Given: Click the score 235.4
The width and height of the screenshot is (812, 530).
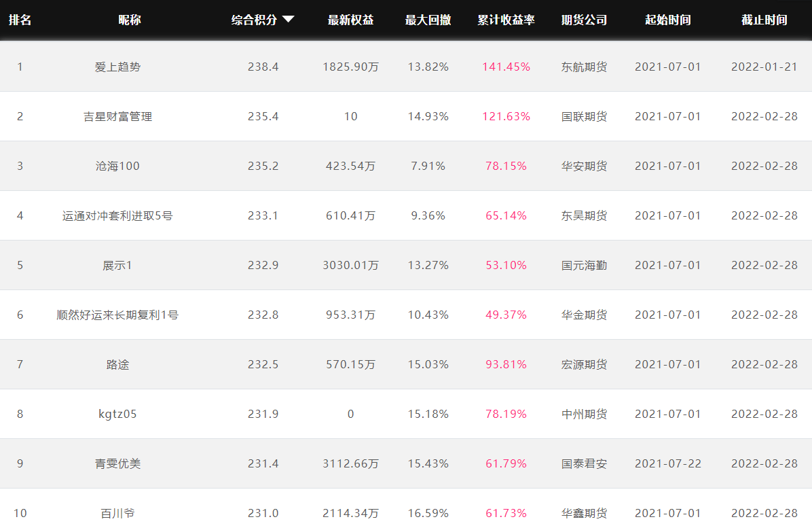Looking at the screenshot, I should pyautogui.click(x=263, y=117).
